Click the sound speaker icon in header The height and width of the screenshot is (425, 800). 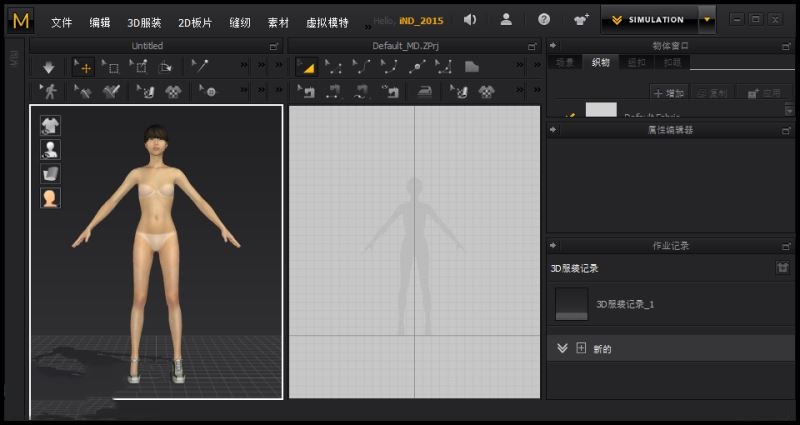470,19
